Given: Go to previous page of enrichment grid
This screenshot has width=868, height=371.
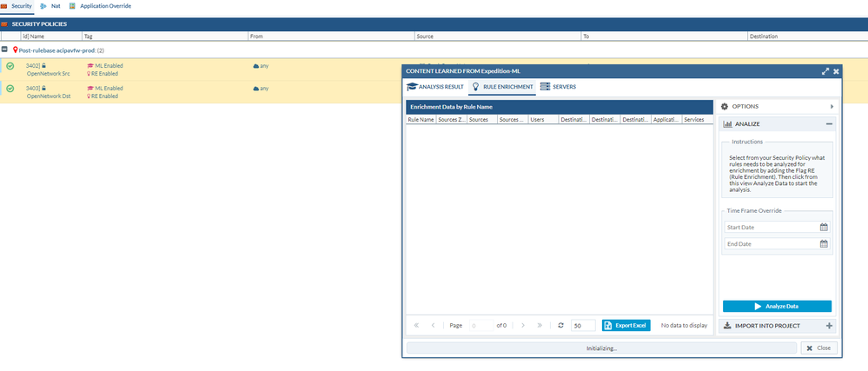Looking at the screenshot, I should 434,326.
